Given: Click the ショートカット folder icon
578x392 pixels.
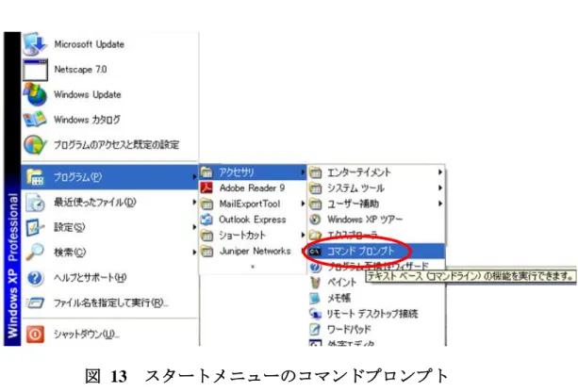Looking at the screenshot, I should [206, 236].
